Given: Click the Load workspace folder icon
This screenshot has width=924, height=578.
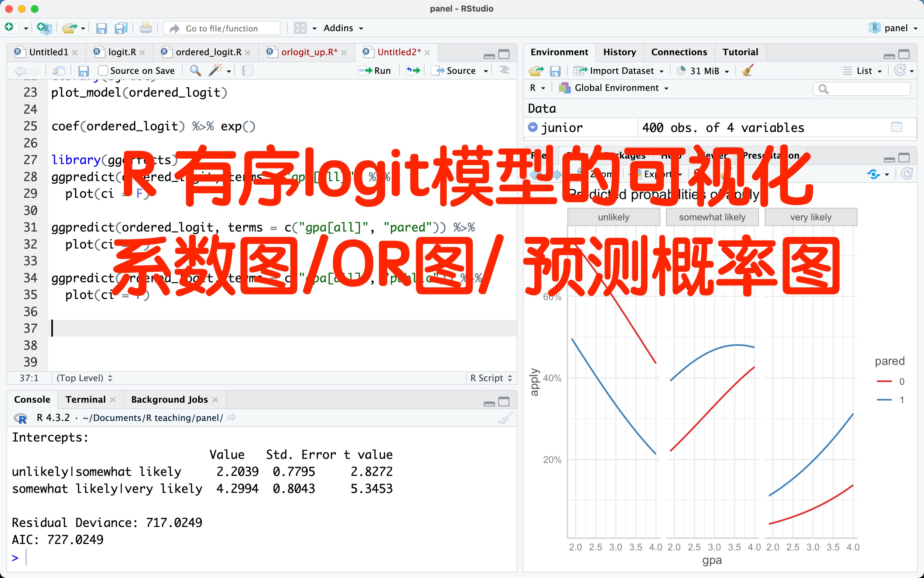Looking at the screenshot, I should pos(536,71).
